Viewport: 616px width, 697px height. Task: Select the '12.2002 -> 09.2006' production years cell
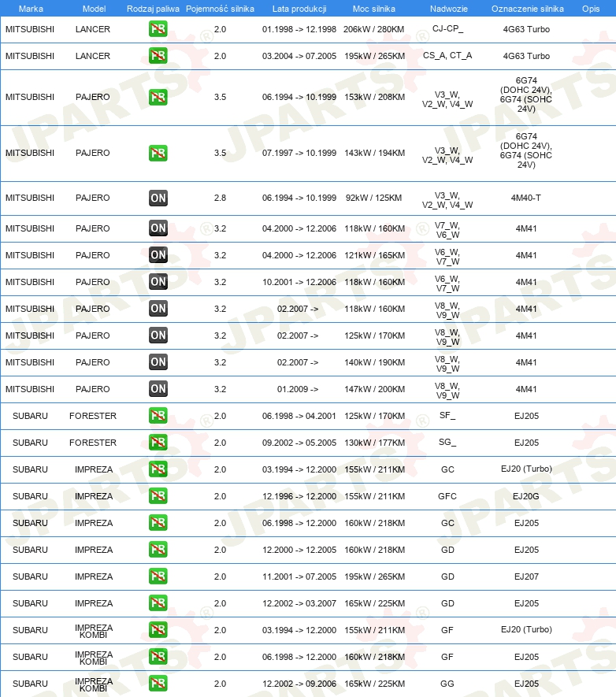pos(299,684)
